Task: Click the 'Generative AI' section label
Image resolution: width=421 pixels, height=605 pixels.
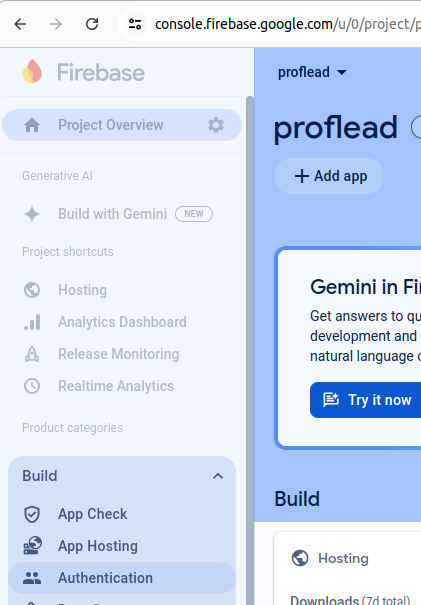Action: pos(57,176)
